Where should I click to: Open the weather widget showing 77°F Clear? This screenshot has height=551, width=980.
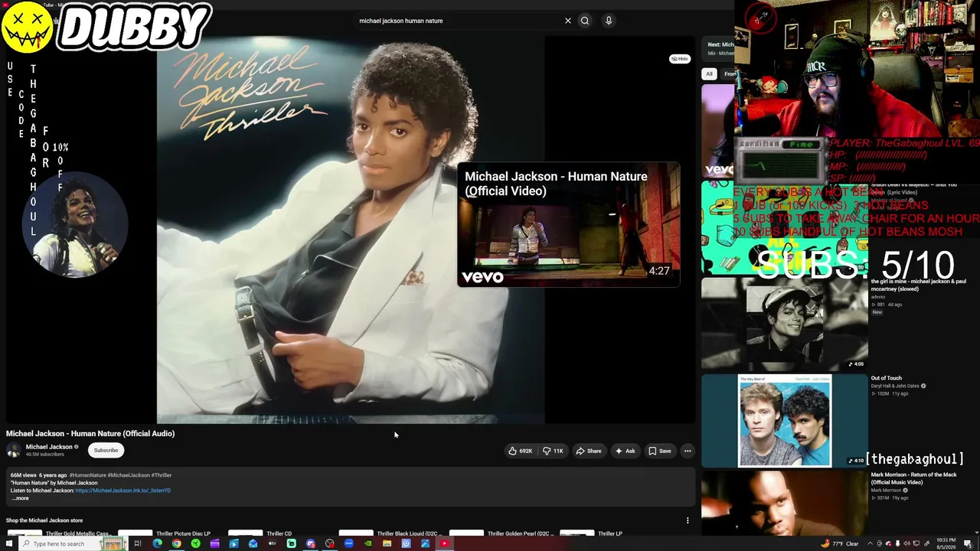pyautogui.click(x=840, y=543)
